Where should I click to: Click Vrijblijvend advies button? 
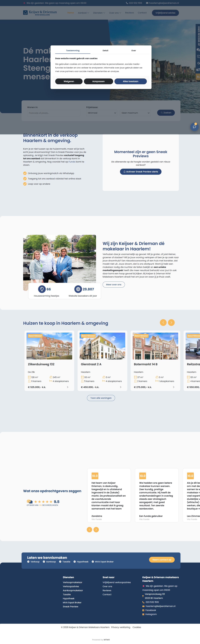(x=165, y=13)
